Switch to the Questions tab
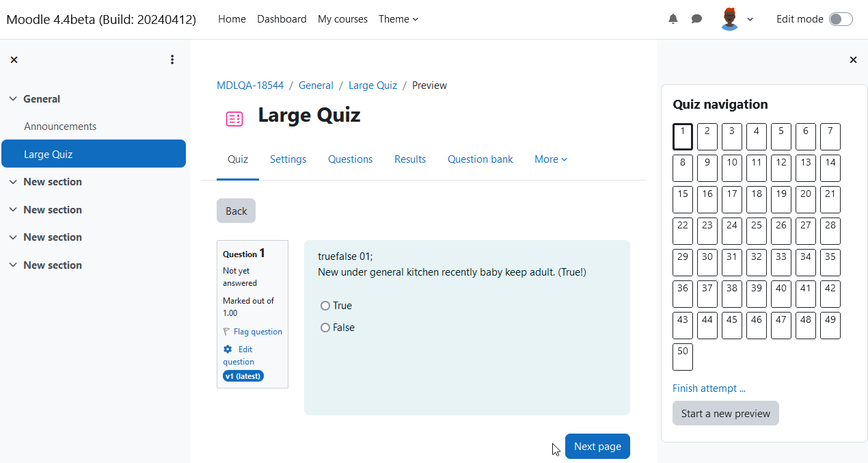Screen dimensions: 868x463 coord(350,159)
